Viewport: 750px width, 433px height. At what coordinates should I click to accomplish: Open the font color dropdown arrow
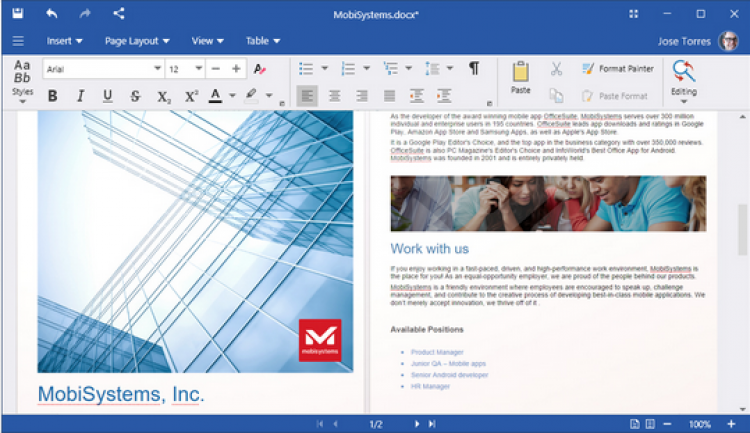[232, 96]
